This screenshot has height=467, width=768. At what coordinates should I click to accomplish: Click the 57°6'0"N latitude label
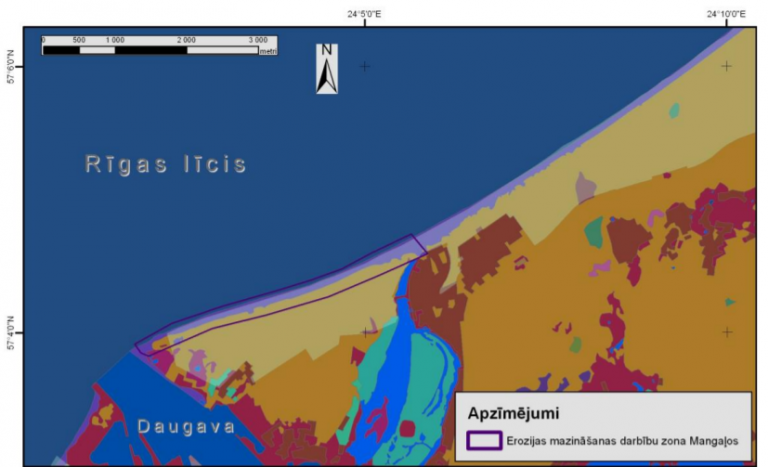click(x=11, y=66)
